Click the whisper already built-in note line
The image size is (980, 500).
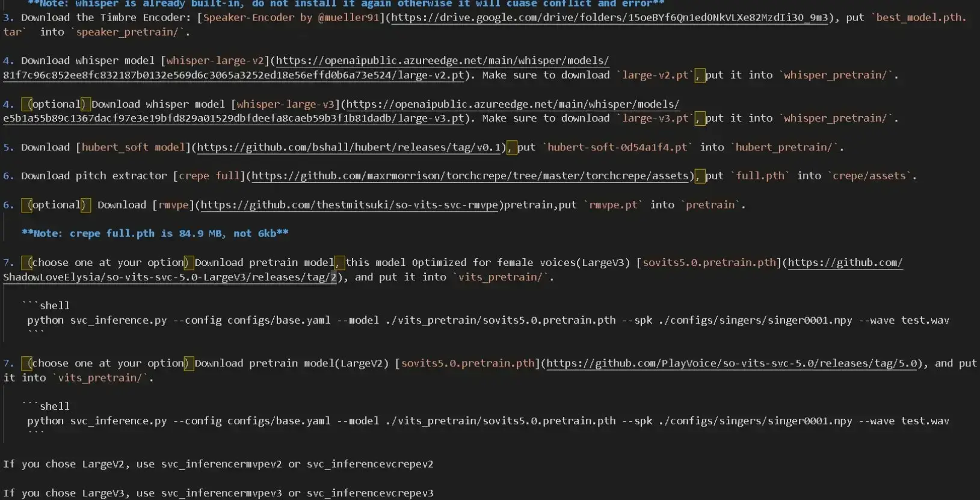click(345, 3)
